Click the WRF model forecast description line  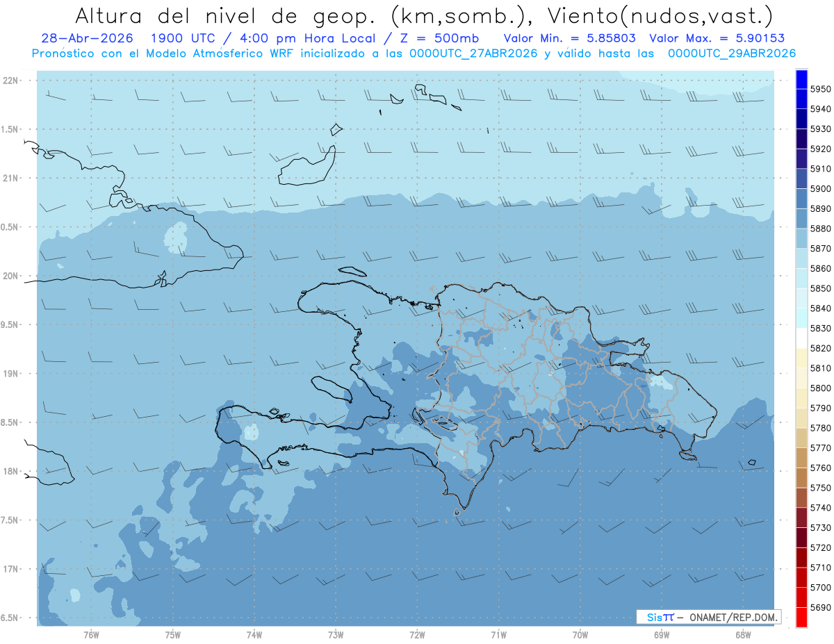coord(414,53)
